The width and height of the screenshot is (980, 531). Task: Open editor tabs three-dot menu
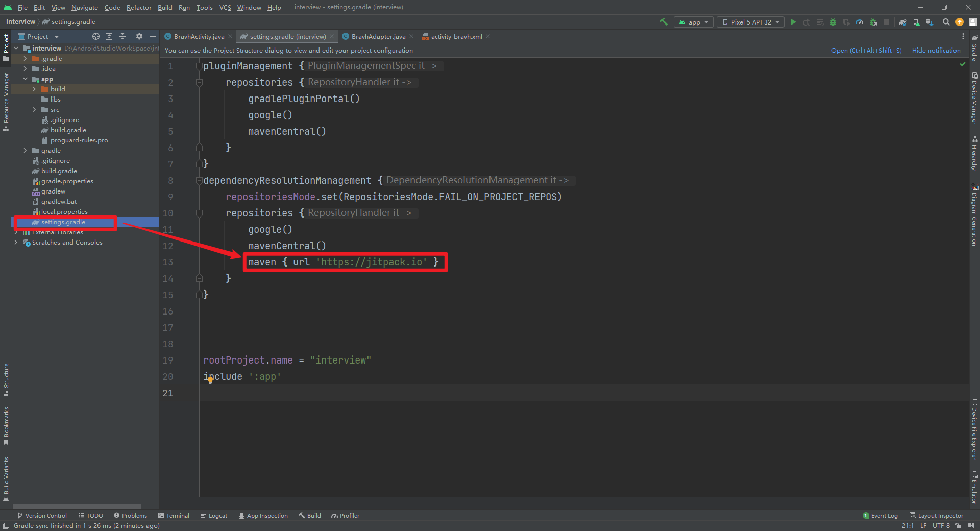[963, 36]
